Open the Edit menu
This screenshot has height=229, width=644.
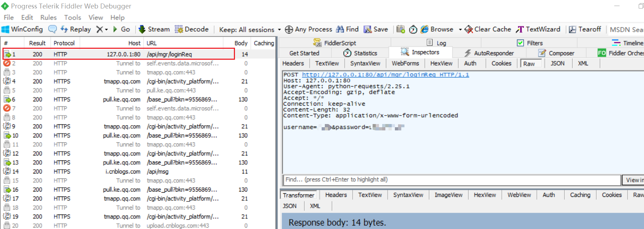27,17
